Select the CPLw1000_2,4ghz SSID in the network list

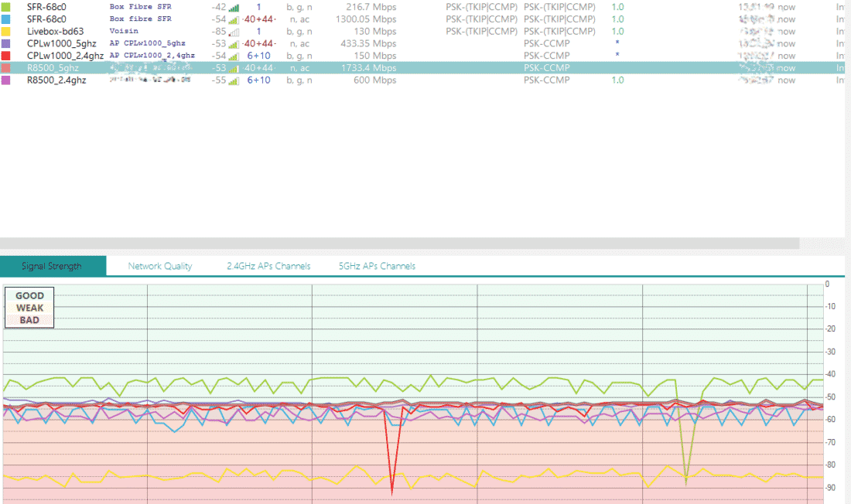tap(65, 56)
